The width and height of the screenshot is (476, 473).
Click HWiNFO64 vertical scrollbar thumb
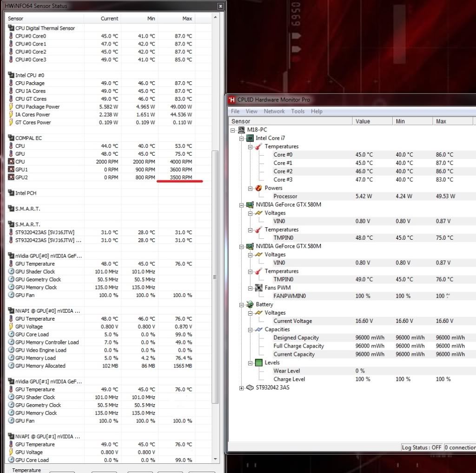[215, 277]
